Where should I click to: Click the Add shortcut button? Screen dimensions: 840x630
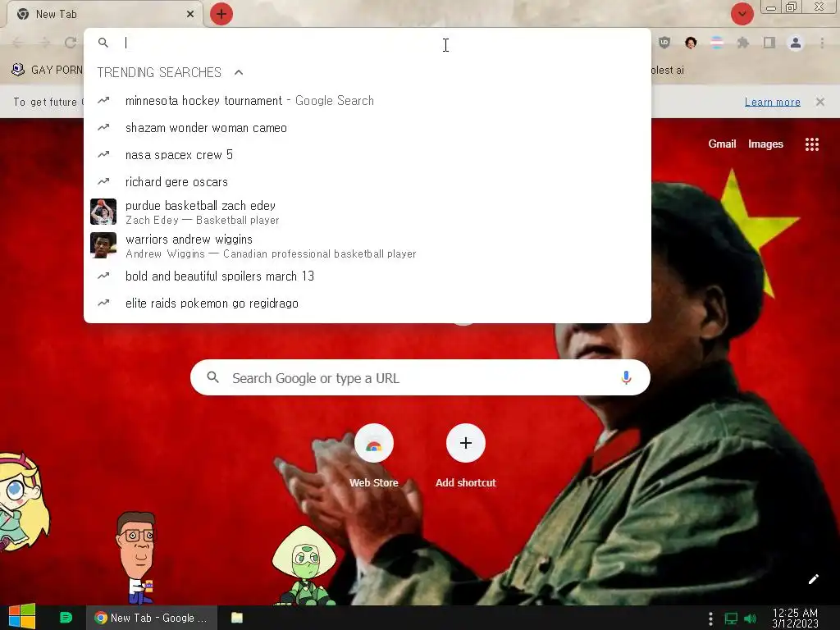(x=466, y=456)
